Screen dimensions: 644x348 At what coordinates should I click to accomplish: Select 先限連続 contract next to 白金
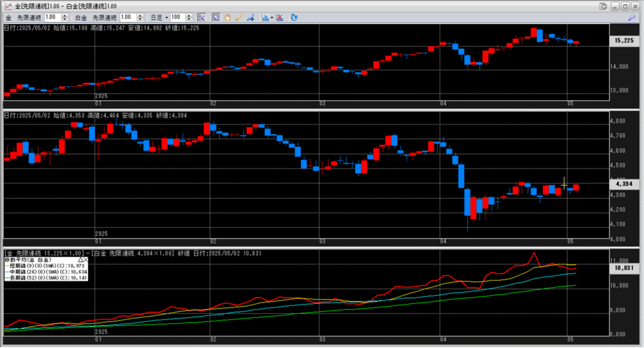click(x=104, y=17)
